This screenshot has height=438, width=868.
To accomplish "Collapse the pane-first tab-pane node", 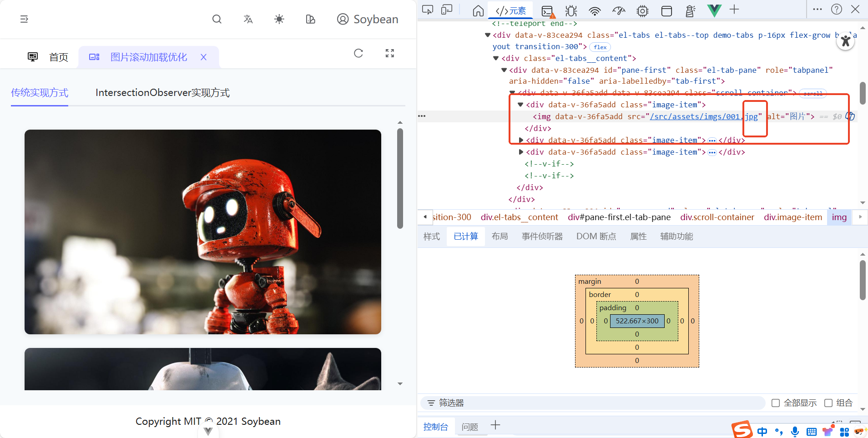I will pos(504,70).
